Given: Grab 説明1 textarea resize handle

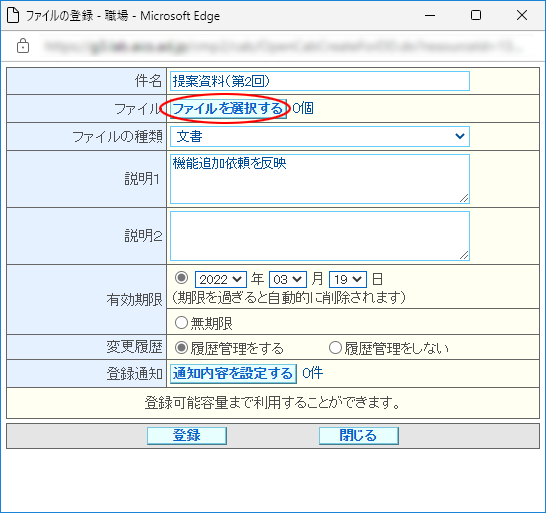Looking at the screenshot, I should (464, 198).
